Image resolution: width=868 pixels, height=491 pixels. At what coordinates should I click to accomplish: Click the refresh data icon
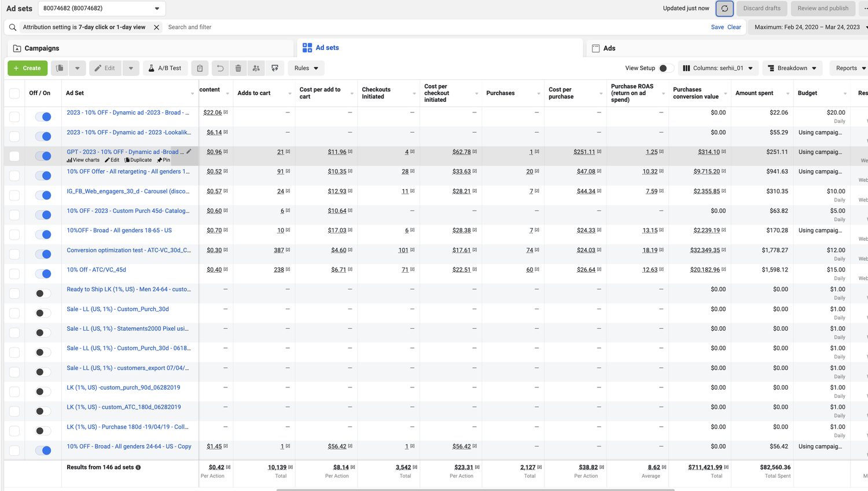724,9
